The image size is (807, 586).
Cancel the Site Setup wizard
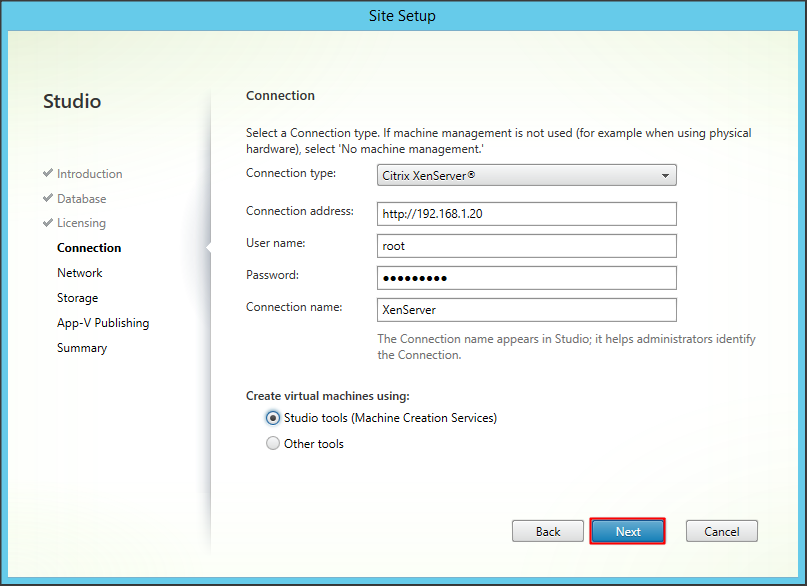coord(721,531)
